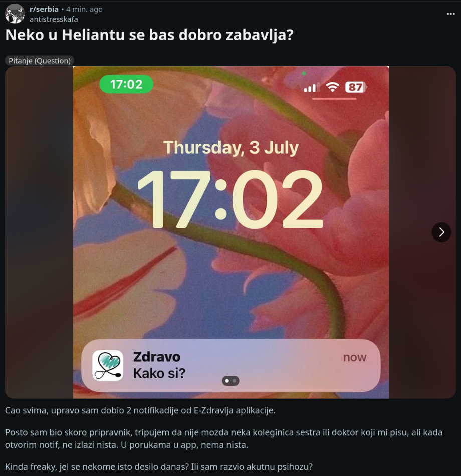
Task: Click the Zdravo Kako si notification
Action: pyautogui.click(x=231, y=365)
